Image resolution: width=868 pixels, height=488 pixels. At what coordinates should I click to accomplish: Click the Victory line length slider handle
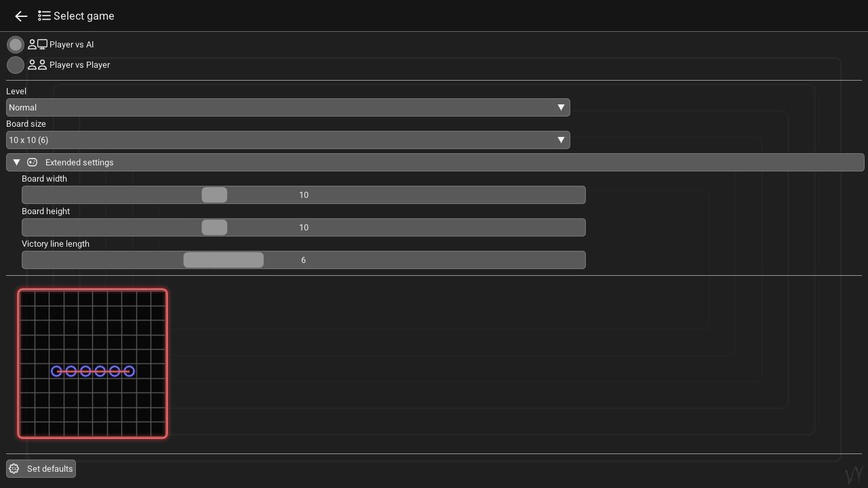click(224, 260)
